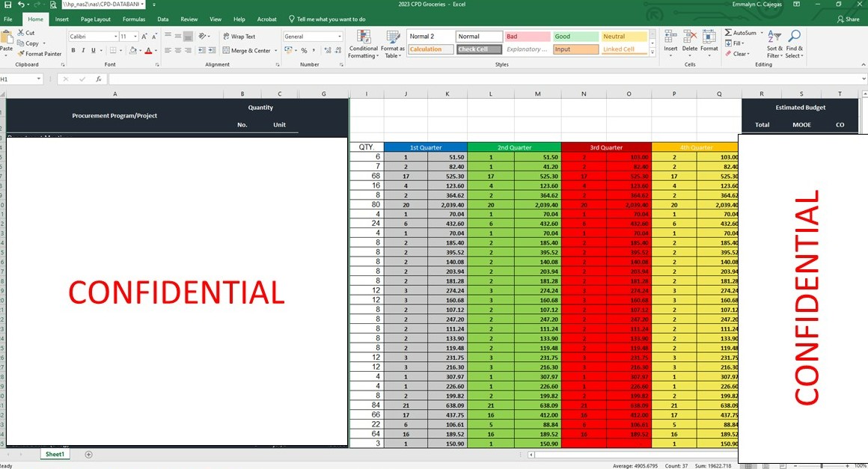Click Merge & Center
Viewport: 868px width, 469px height.
click(247, 50)
